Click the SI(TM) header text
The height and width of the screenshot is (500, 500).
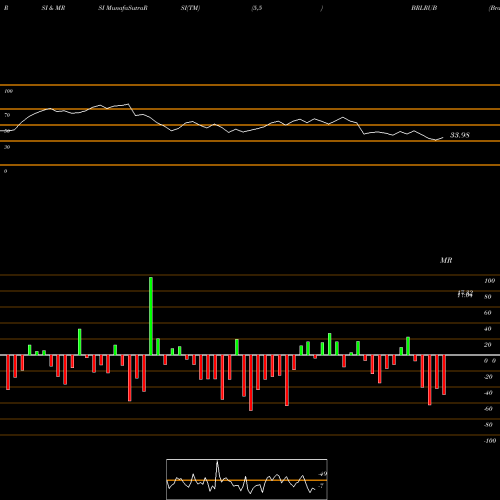click(190, 8)
